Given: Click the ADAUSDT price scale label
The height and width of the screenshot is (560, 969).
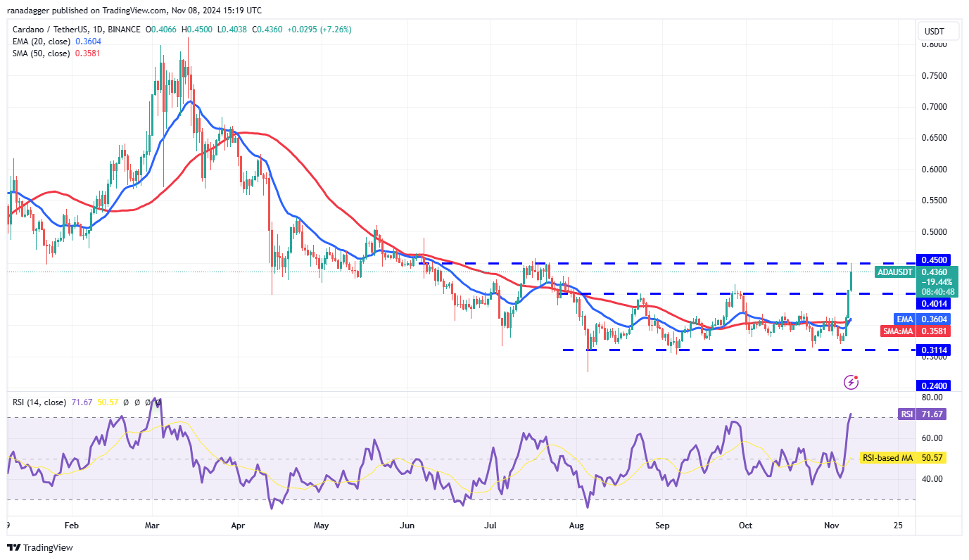Looking at the screenshot, I should point(895,272).
